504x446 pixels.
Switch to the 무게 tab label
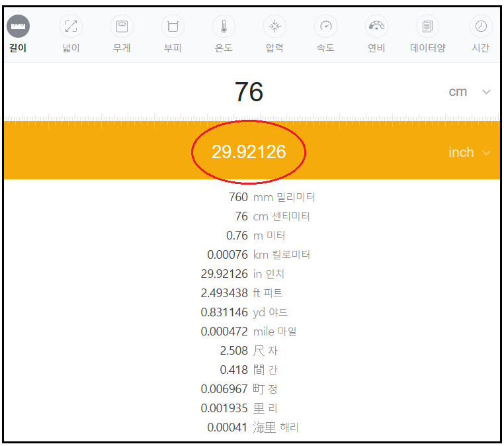click(x=122, y=48)
